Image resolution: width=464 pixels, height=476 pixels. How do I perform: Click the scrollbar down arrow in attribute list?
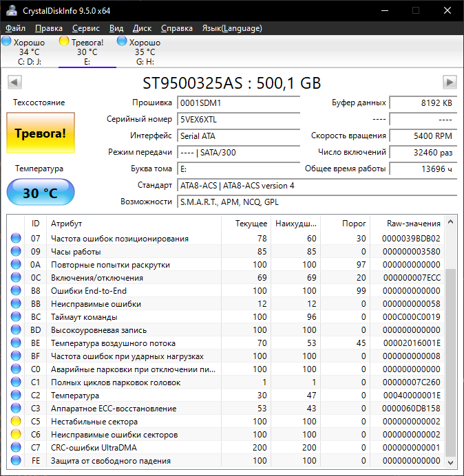[x=451, y=463]
